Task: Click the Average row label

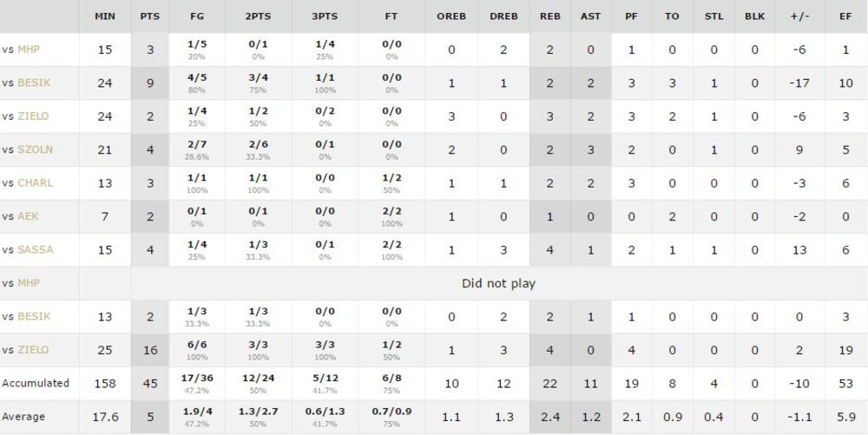Action: (x=23, y=417)
